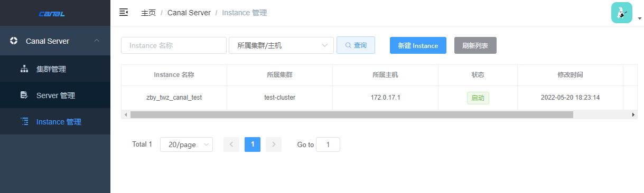Open the avatar dropdown caret
644x193 pixels.
640,18
